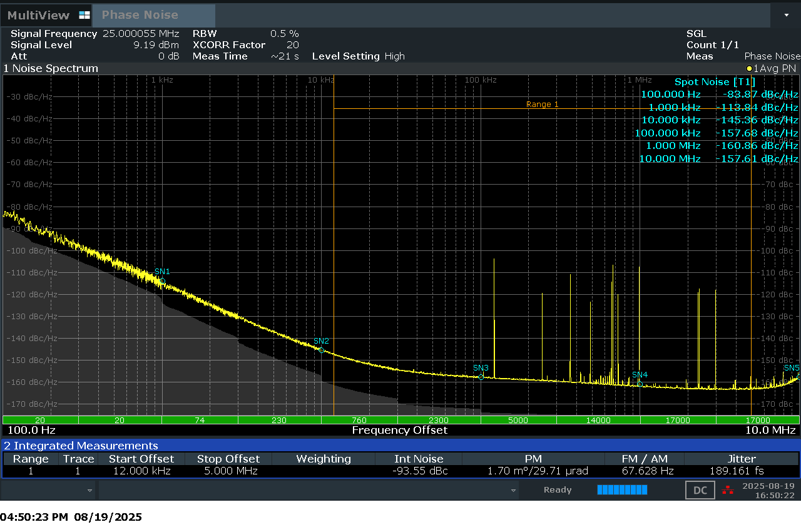
Task: Select the SN4 spot noise marker
Action: tap(640, 383)
